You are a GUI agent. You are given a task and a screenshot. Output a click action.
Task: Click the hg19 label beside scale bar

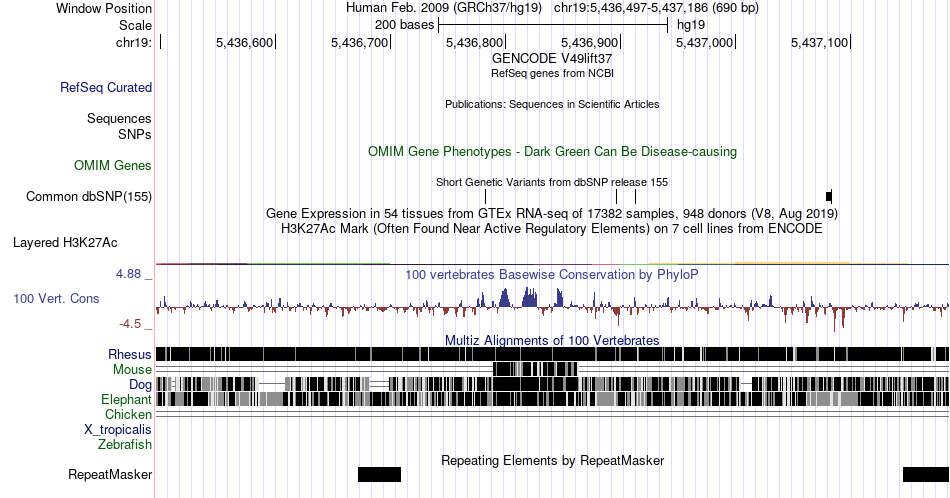[x=691, y=25]
